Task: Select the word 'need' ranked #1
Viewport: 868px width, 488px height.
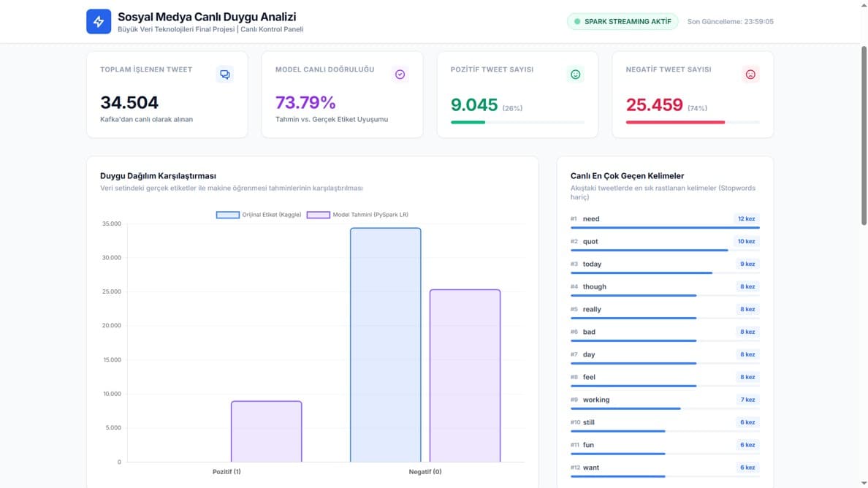Action: pos(591,219)
